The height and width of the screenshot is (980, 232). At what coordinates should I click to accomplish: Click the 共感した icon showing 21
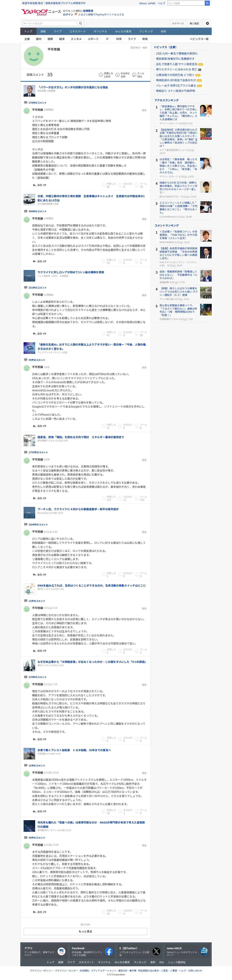103,426
